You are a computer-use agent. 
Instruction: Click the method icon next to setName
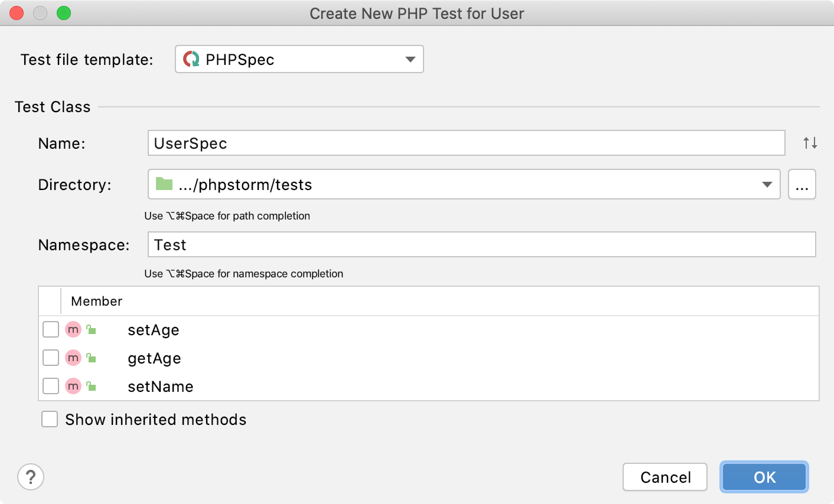coord(73,386)
